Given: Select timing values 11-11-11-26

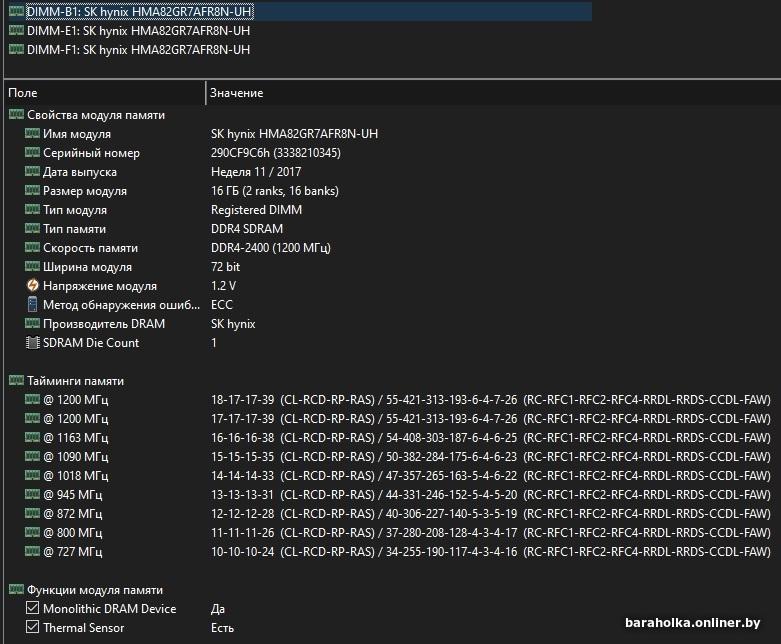Looking at the screenshot, I should (243, 532).
